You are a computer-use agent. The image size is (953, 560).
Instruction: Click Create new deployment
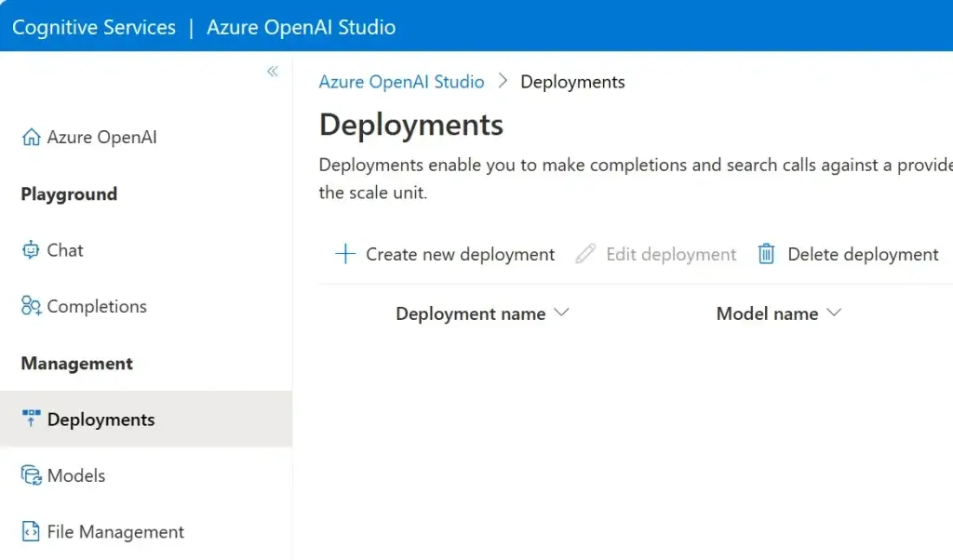click(x=445, y=254)
